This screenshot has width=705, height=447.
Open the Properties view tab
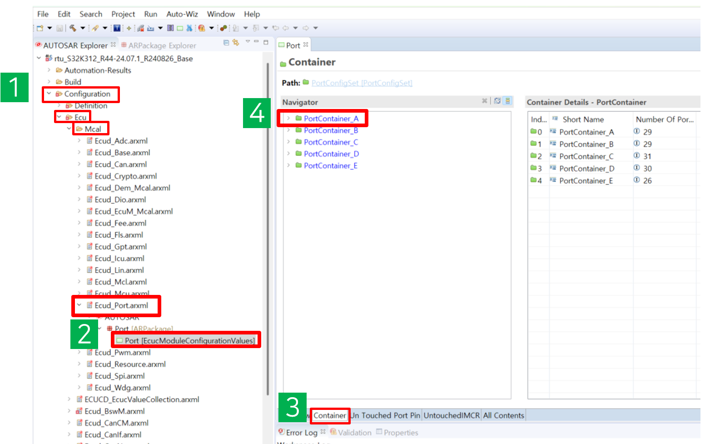[397, 433]
